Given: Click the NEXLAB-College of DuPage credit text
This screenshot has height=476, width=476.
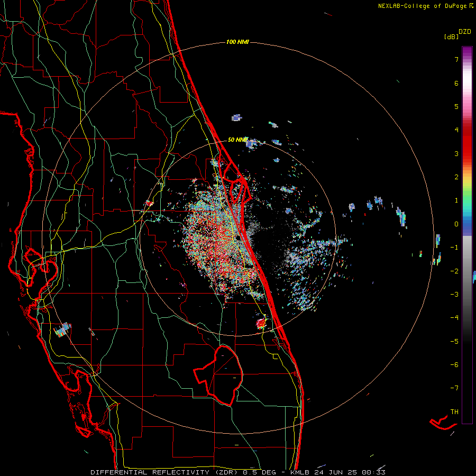Looking at the screenshot, I should tap(422, 6).
